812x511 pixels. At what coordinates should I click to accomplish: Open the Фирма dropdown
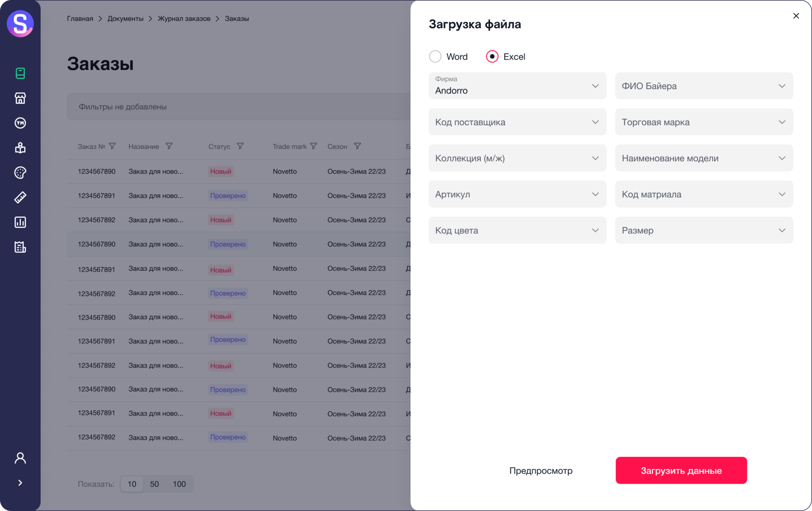pos(517,86)
